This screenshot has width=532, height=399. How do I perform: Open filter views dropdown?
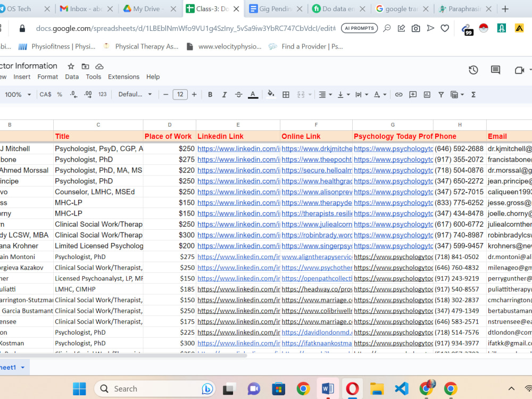457,95
